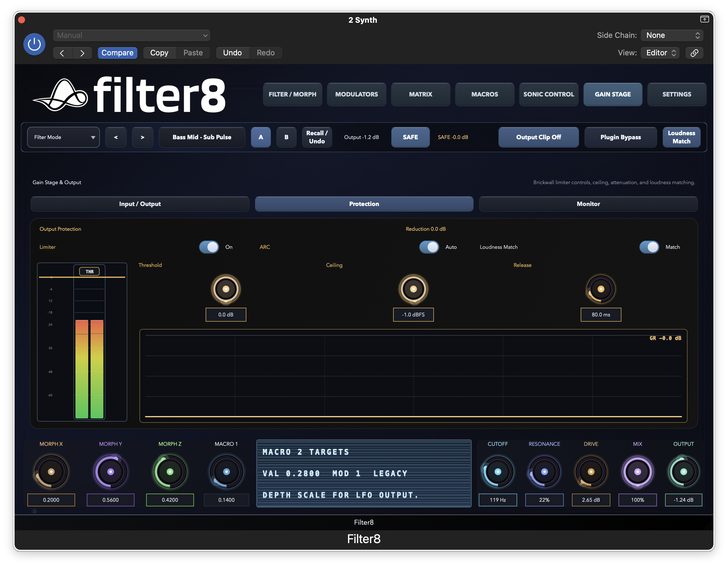This screenshot has height=567, width=728.
Task: Click the DRIVE knob
Action: point(591,472)
